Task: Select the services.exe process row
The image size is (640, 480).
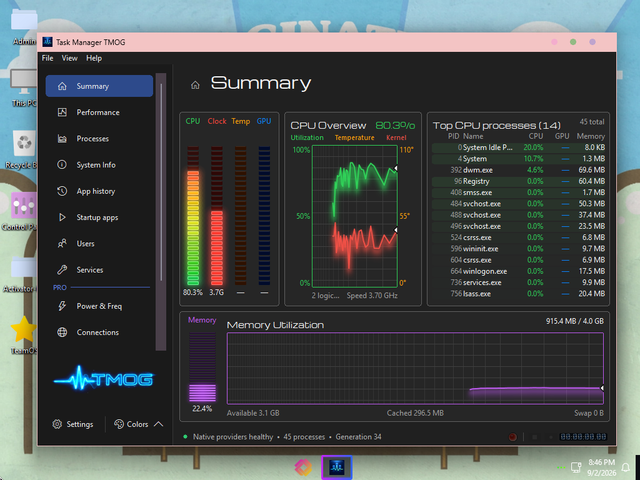Action: coord(518,282)
